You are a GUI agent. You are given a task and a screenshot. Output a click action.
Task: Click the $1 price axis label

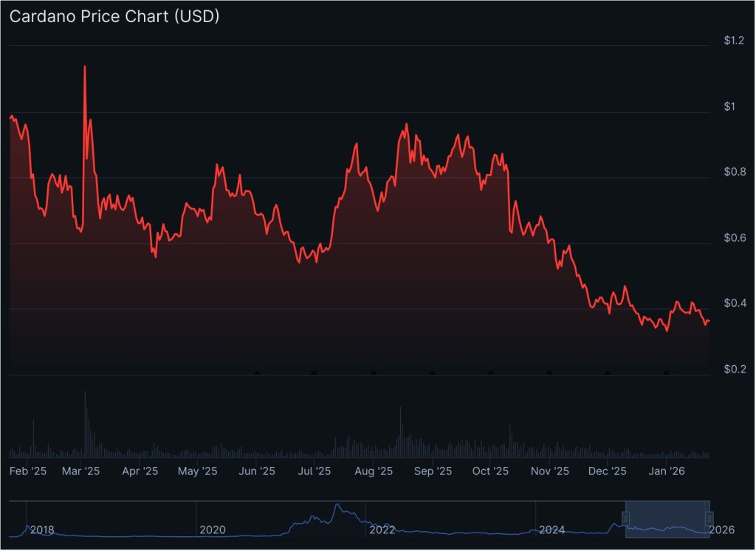(729, 106)
